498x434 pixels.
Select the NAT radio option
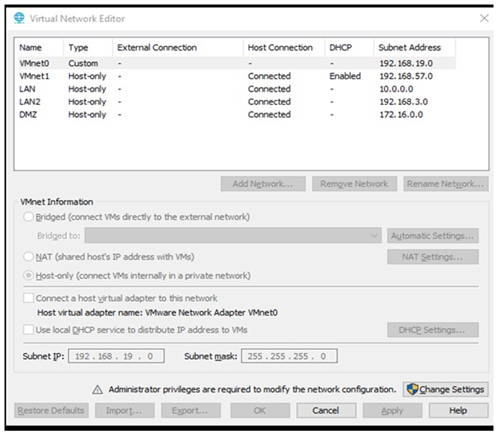[x=29, y=257]
